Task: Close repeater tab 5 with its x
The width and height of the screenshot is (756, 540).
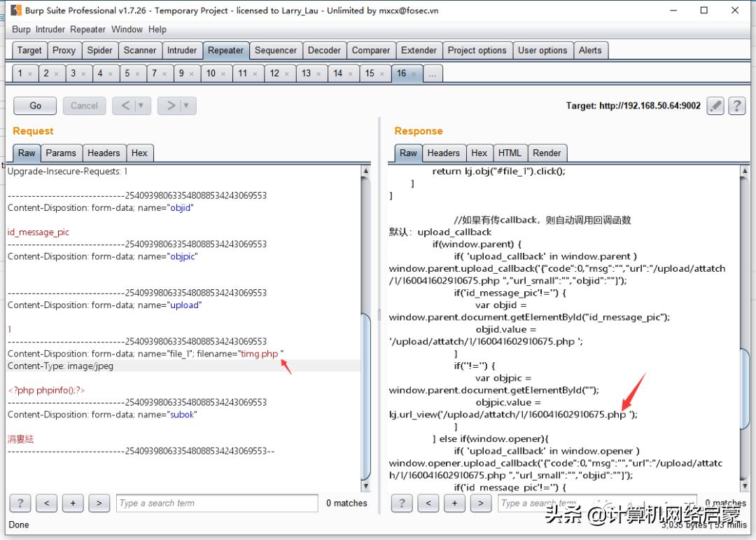Action: point(137,74)
